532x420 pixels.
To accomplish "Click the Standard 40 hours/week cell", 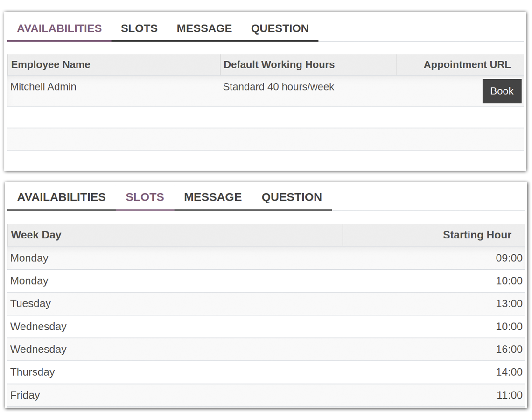I will click(278, 87).
